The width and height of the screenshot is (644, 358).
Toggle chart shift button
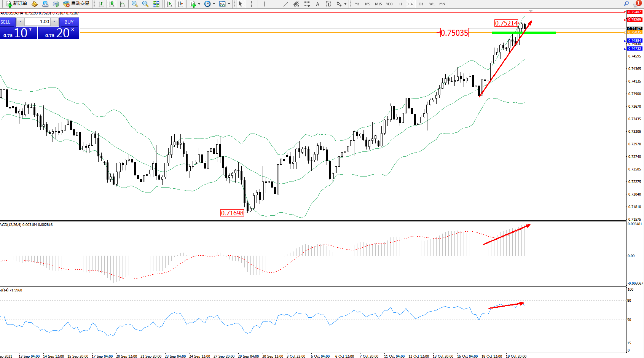[180, 4]
